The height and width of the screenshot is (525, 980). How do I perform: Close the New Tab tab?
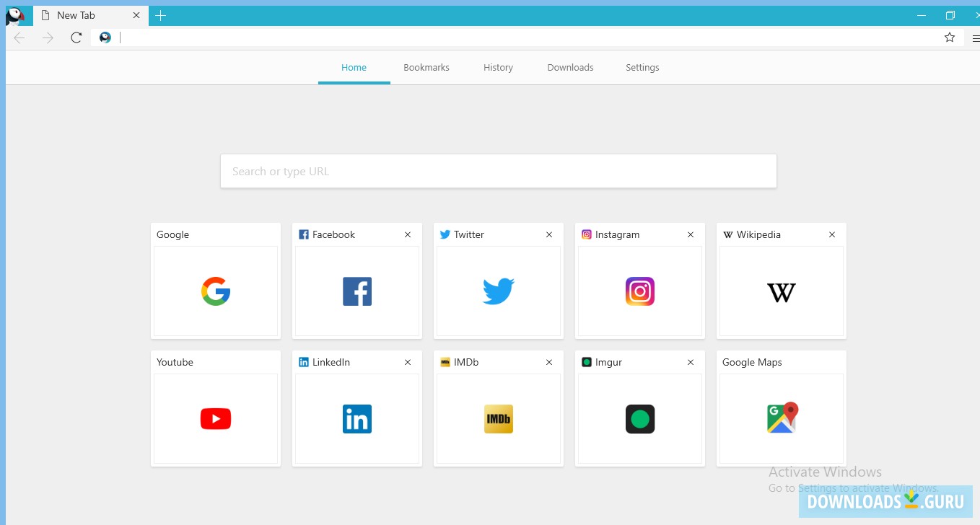[136, 15]
